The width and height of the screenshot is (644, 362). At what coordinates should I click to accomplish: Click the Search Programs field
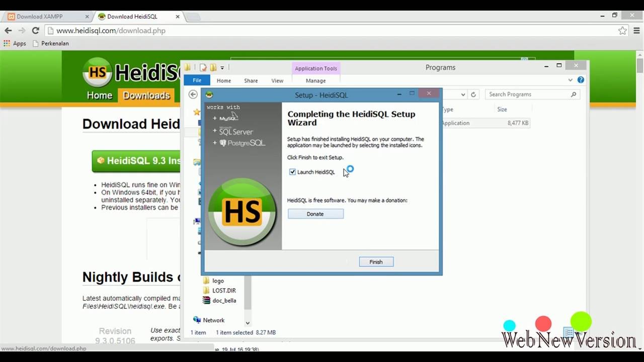[533, 95]
